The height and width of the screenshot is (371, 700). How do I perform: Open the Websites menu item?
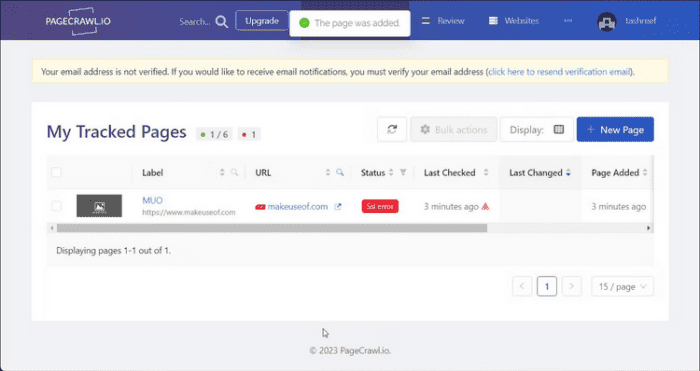pyautogui.click(x=513, y=21)
